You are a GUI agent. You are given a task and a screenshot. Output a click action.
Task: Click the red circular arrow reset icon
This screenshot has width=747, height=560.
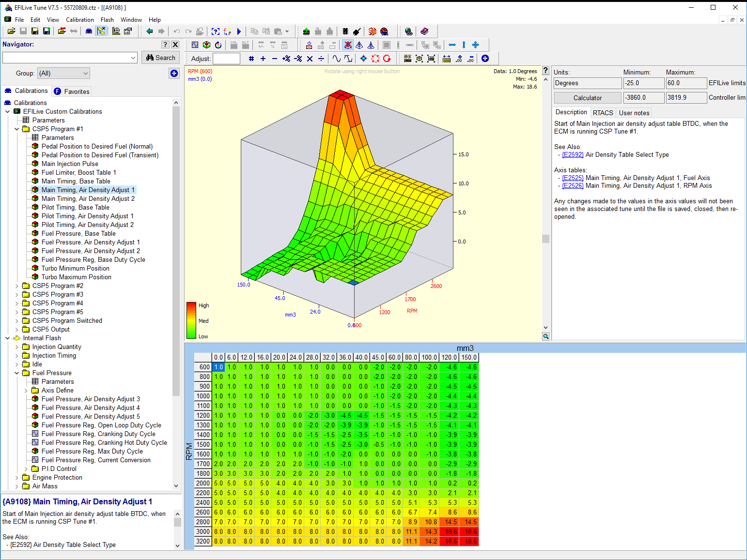click(387, 59)
